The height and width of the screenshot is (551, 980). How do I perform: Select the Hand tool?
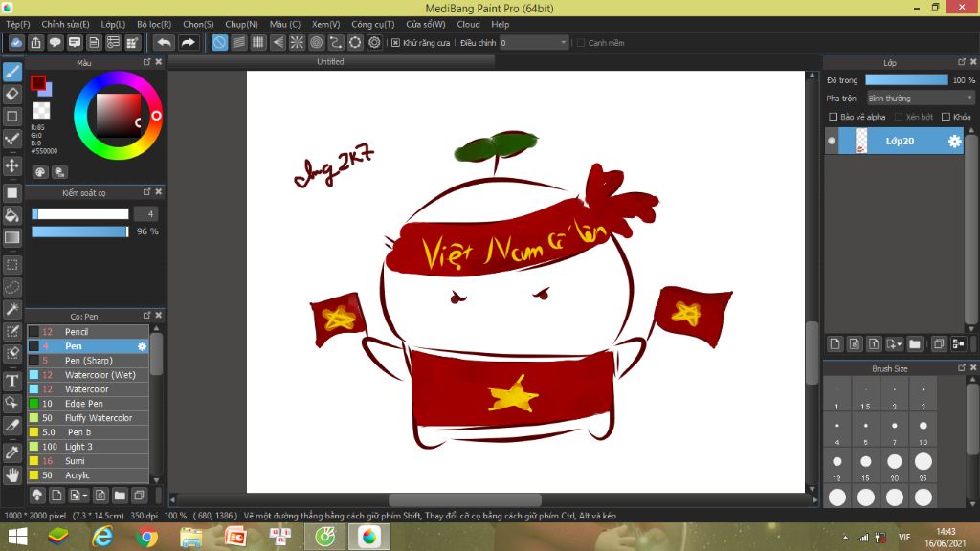coord(11,475)
